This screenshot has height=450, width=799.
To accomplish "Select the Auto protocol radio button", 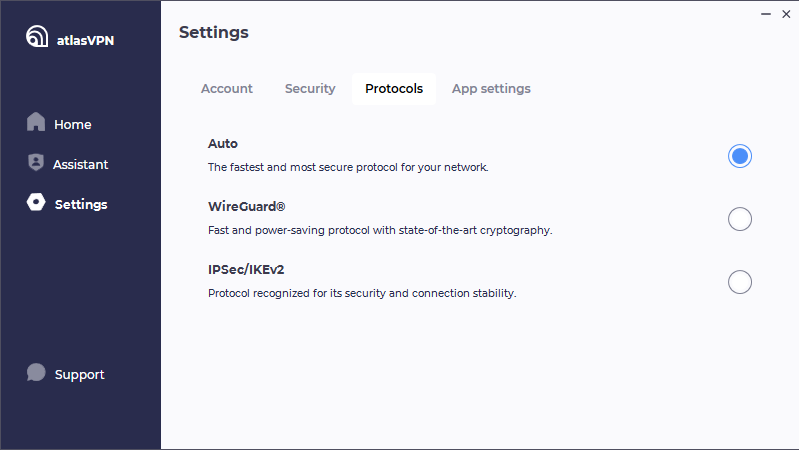I will 740,156.
